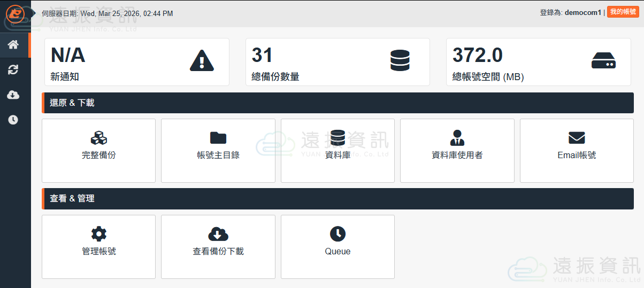Click the 總備份數量 total backups card
Viewport: 644px width, 288px height.
tap(337, 62)
